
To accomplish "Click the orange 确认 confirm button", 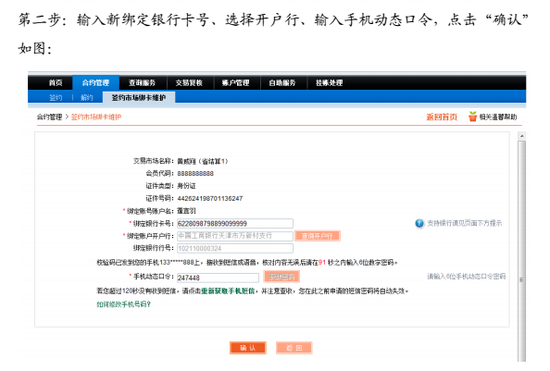I will tap(248, 348).
